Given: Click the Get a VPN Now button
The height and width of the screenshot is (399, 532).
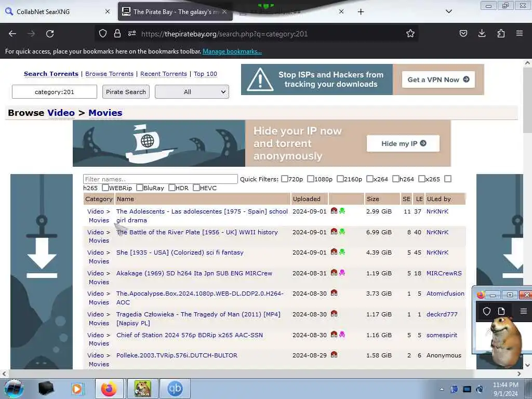Looking at the screenshot, I should coord(438,79).
